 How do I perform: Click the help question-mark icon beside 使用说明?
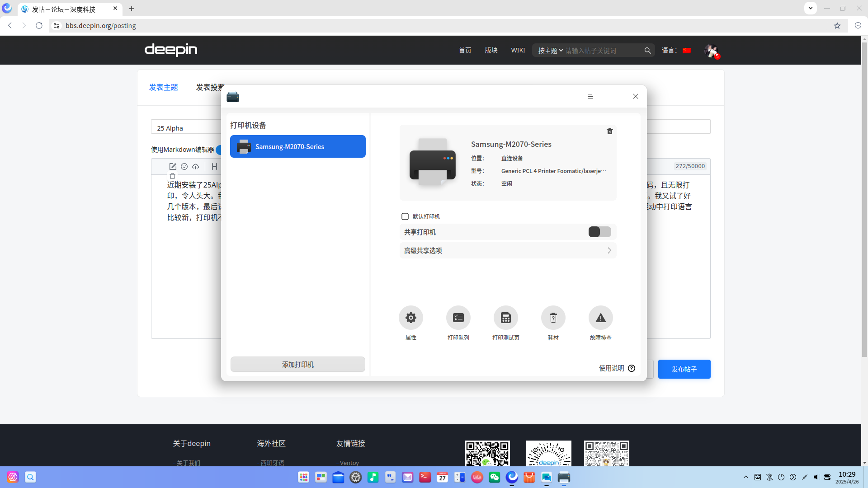click(632, 368)
